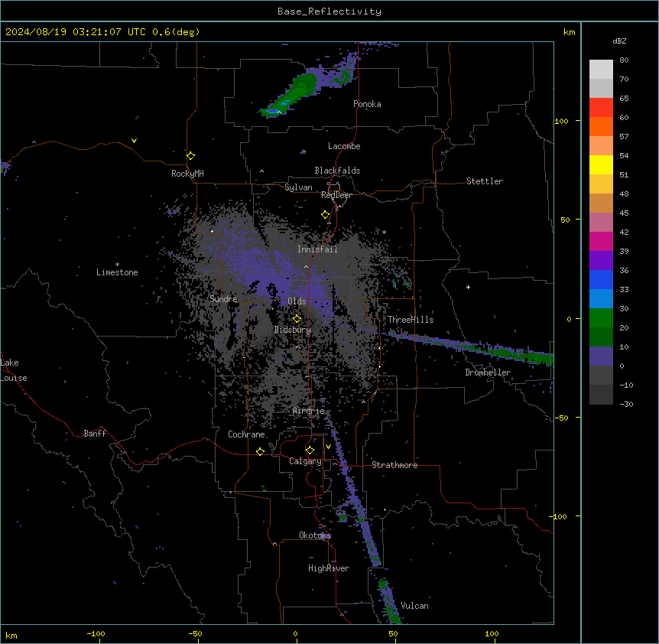Click the Calgary city label

coord(306,461)
